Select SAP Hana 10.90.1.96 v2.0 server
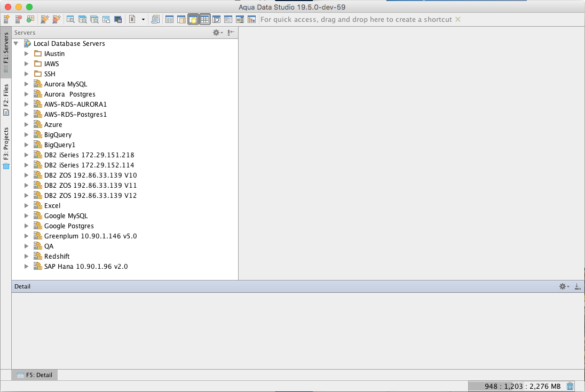The height and width of the screenshot is (392, 585). [x=86, y=267]
